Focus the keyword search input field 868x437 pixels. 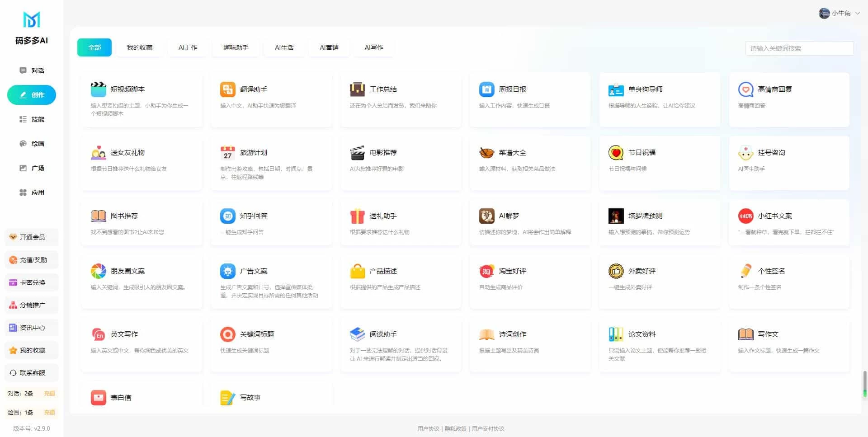[x=799, y=48]
